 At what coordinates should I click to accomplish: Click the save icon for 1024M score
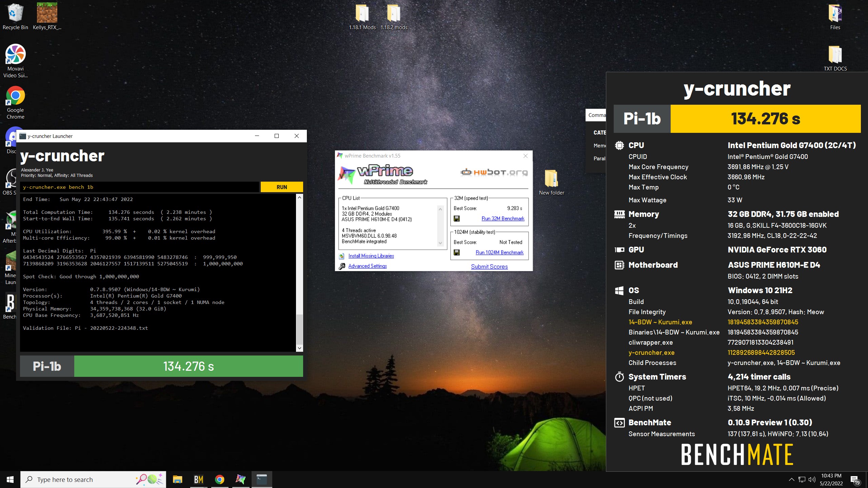(x=457, y=252)
